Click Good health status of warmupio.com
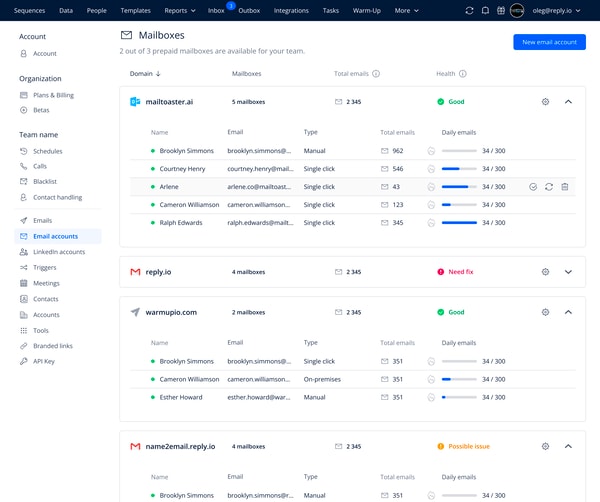This screenshot has height=502, width=600. pyautogui.click(x=450, y=312)
